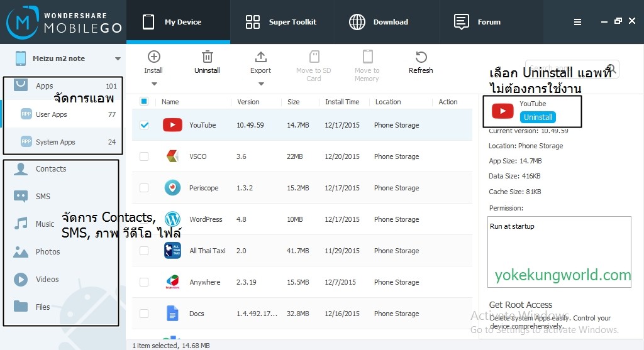
Task: Click the Anywhere app icon
Action: tap(172, 282)
